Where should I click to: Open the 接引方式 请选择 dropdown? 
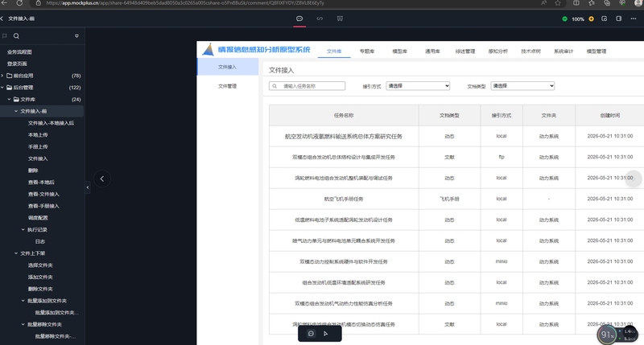coord(418,86)
